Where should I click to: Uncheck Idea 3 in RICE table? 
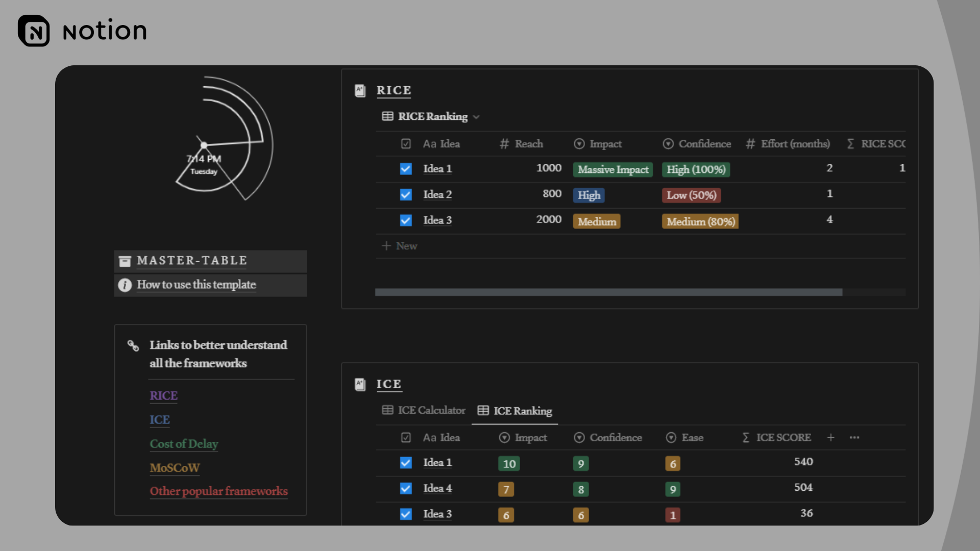[x=406, y=220]
